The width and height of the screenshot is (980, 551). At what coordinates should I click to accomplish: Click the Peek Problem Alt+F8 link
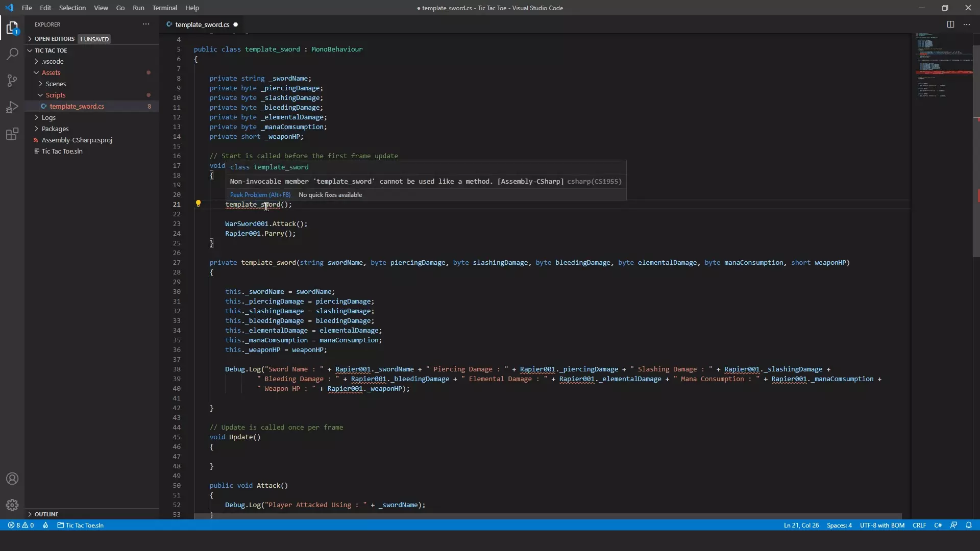260,195
